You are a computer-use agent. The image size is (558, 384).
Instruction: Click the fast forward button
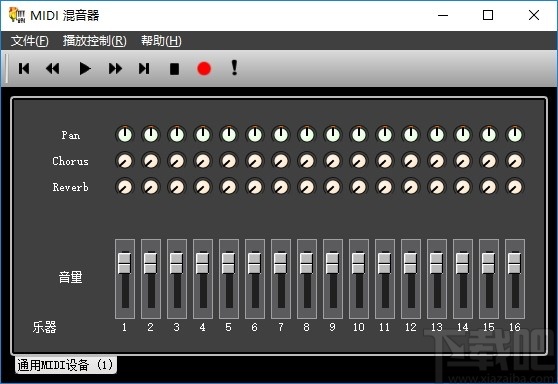coord(115,68)
